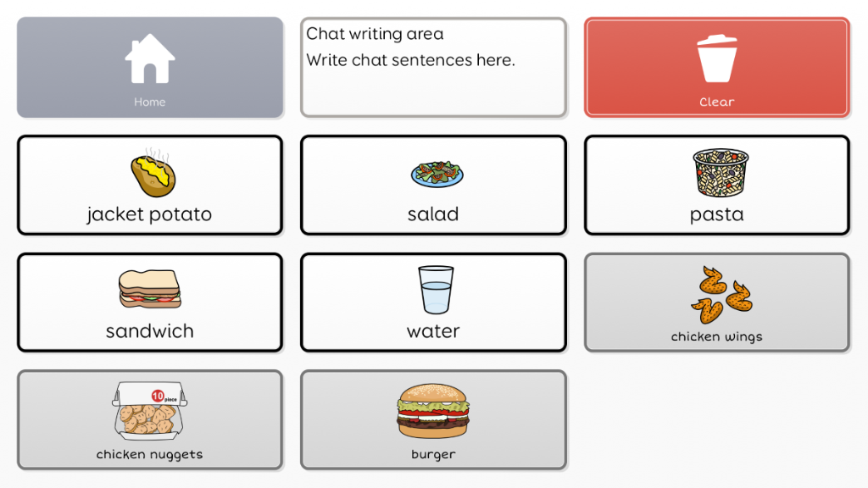Click the 'water' word label
The image size is (868, 488).
click(x=433, y=331)
